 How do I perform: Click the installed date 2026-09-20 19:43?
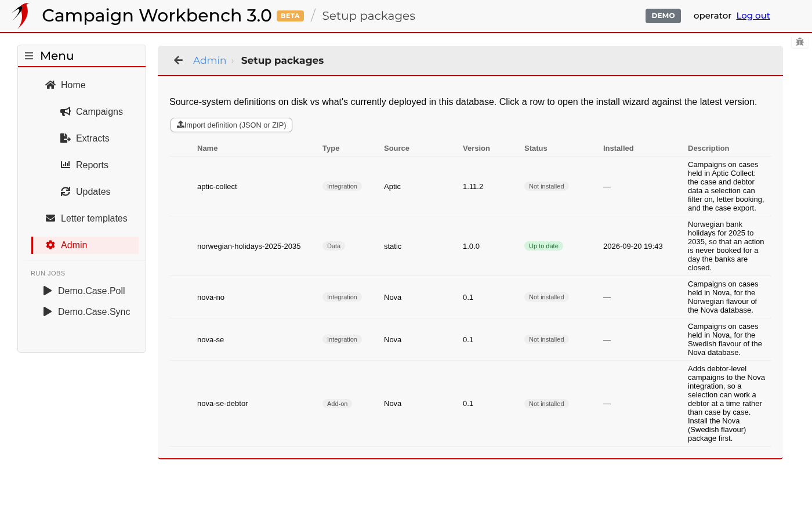pyautogui.click(x=633, y=246)
